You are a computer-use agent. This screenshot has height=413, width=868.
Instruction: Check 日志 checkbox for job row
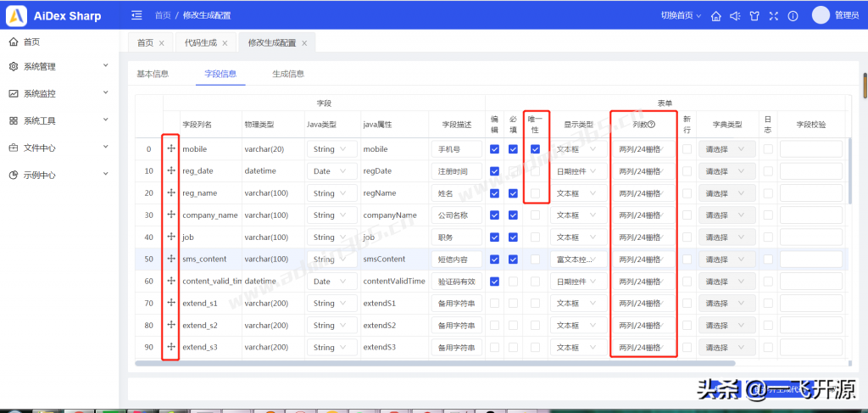(768, 237)
